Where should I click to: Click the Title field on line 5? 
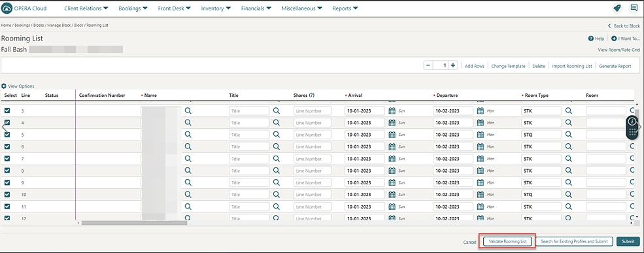point(249,135)
